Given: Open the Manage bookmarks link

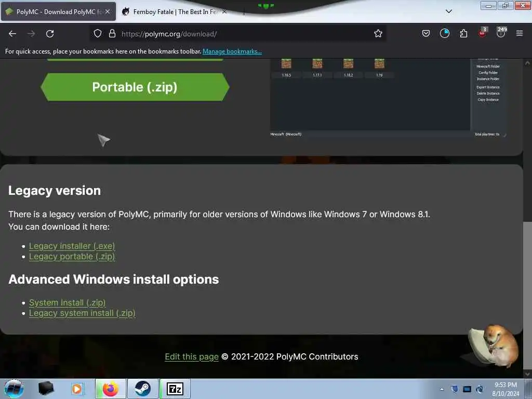Looking at the screenshot, I should point(232,51).
